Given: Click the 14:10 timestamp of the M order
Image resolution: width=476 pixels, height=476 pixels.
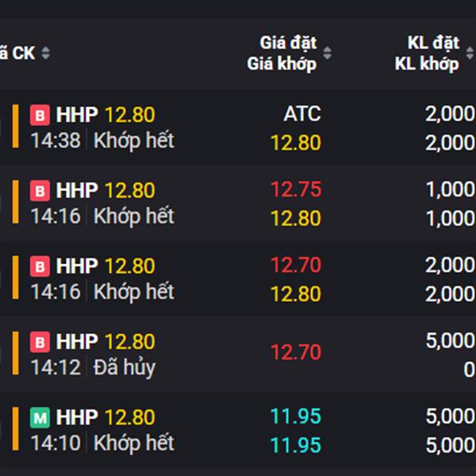Looking at the screenshot, I should (x=56, y=443).
